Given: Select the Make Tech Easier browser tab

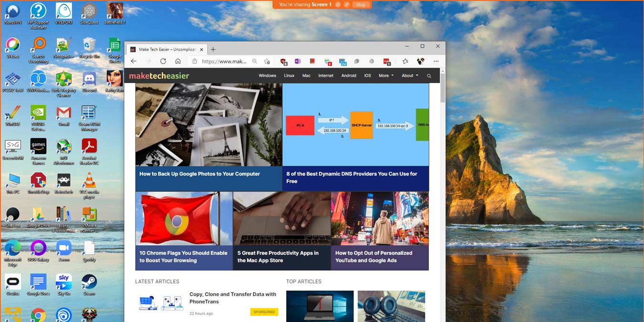Looking at the screenshot, I should tap(166, 49).
